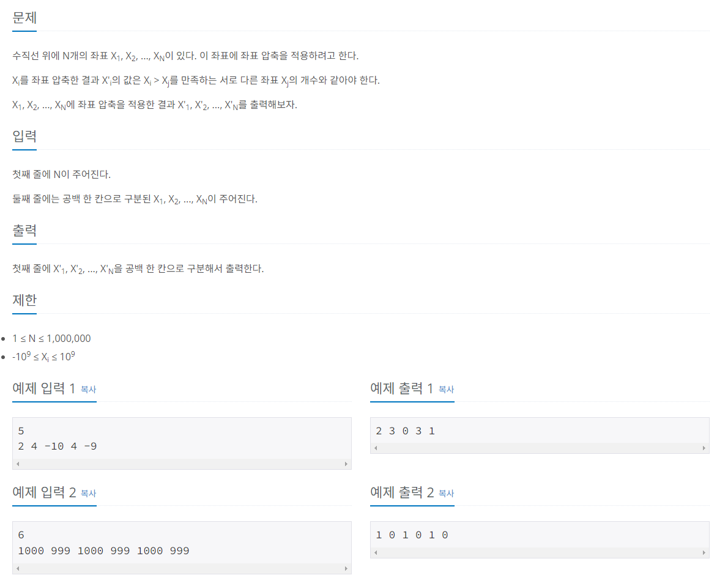Copy example input 1 via 복사 link
This screenshot has height=586, width=728.
click(x=88, y=390)
